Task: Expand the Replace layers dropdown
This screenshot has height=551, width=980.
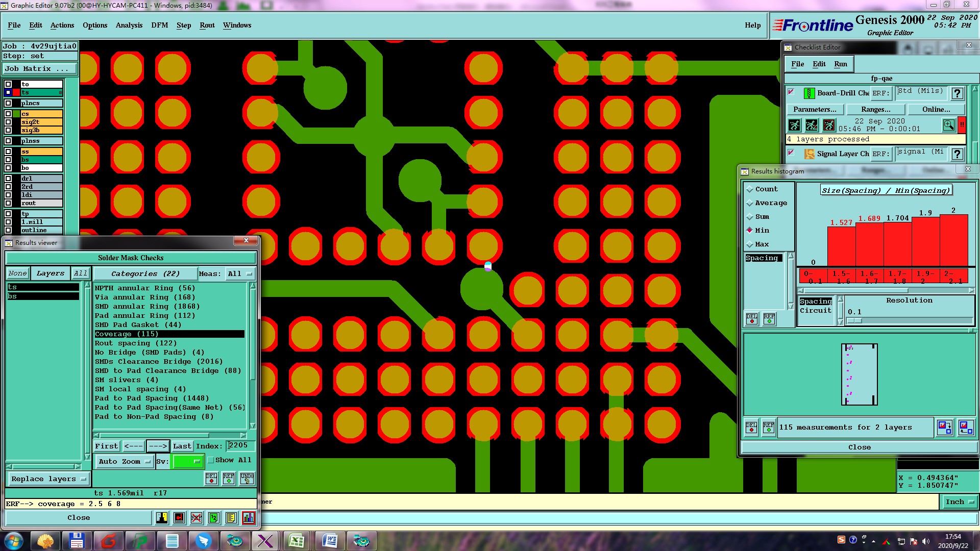Action: coord(48,479)
